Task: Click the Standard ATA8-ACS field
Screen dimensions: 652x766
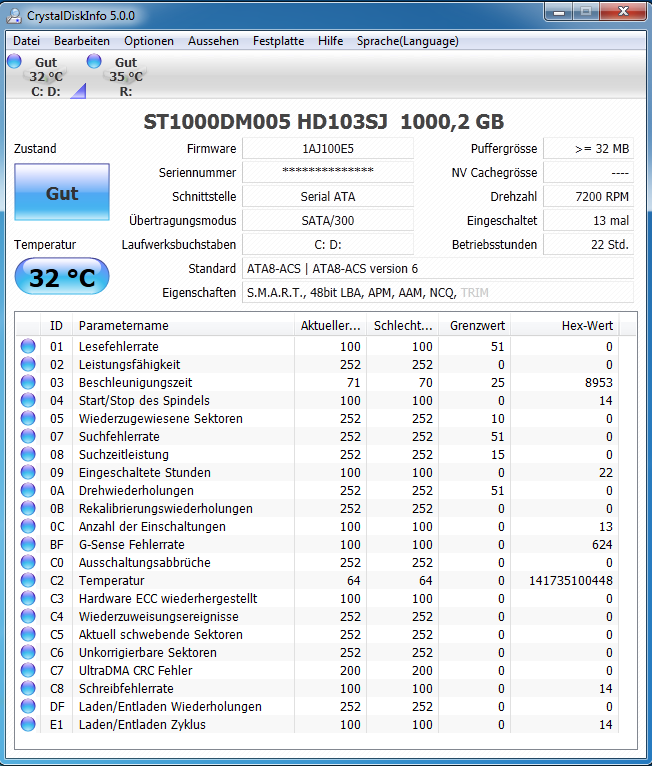Action: pyautogui.click(x=438, y=268)
